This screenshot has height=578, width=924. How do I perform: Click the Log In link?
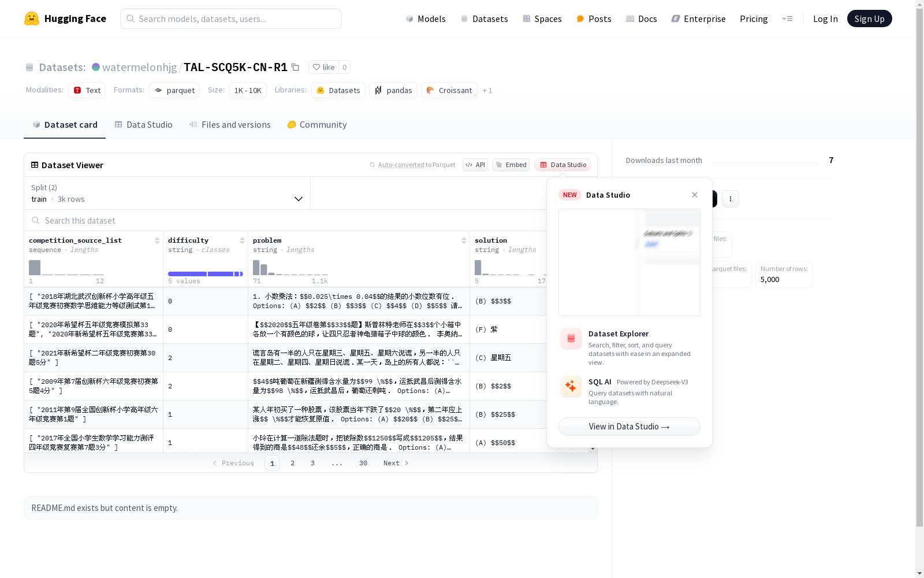point(825,18)
